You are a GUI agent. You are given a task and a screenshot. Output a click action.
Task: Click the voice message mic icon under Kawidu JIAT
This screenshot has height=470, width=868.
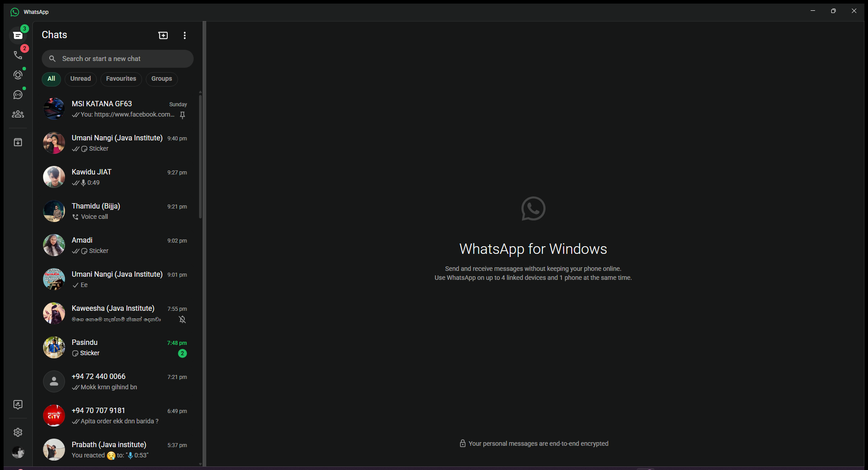(x=83, y=183)
